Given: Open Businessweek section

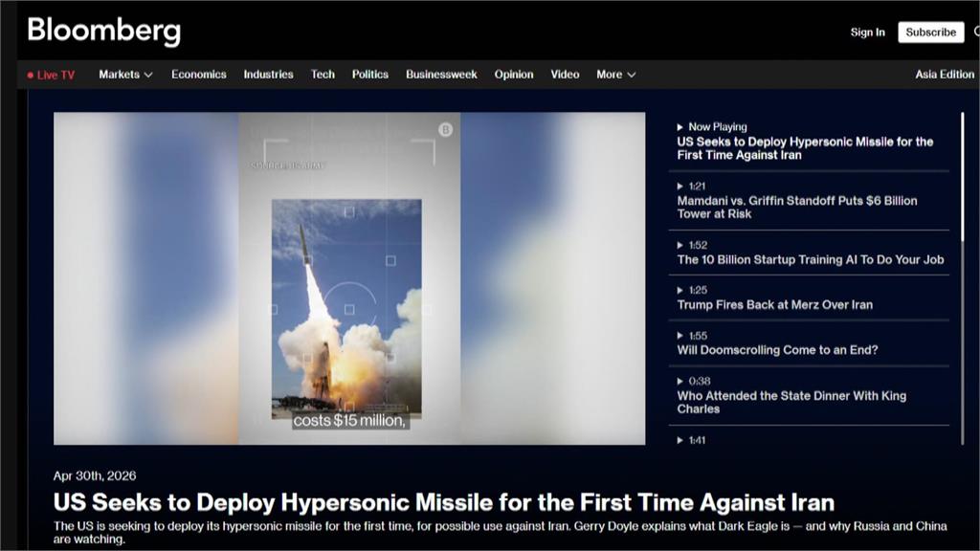Looking at the screenshot, I should point(441,75).
